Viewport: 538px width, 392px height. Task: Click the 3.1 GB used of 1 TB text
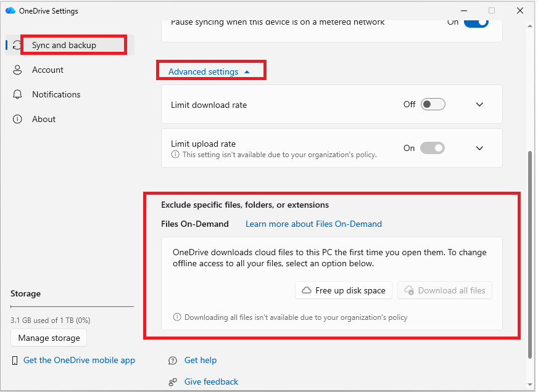point(51,321)
